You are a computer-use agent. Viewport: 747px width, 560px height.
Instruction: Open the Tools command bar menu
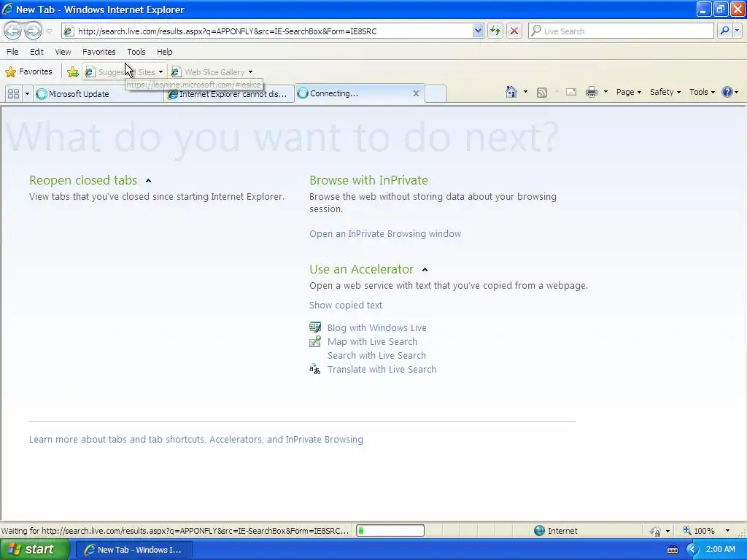702,92
